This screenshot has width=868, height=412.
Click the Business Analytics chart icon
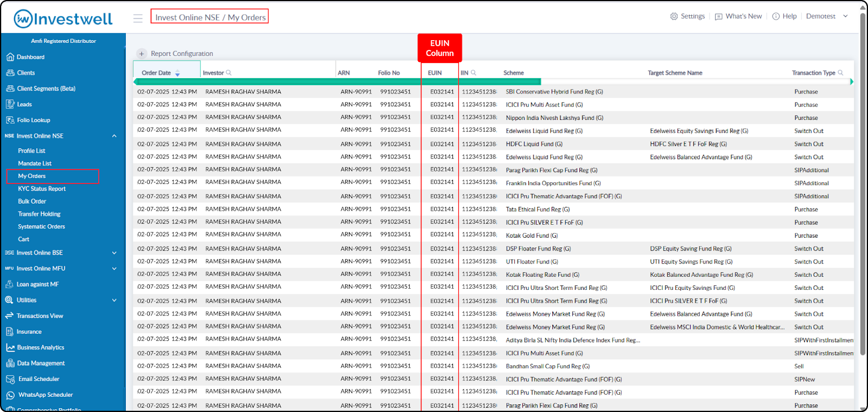point(10,347)
